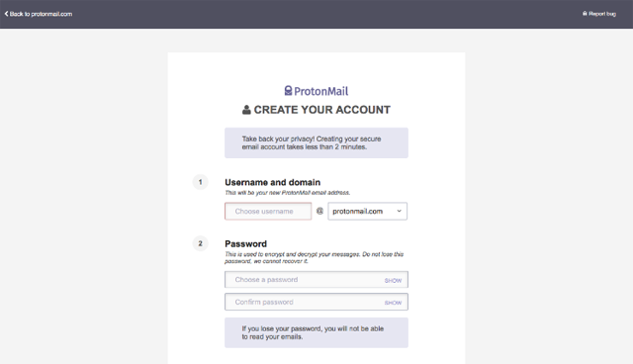The image size is (633, 364).
Task: Click the back chevron arrow icon
Action: coord(6,14)
